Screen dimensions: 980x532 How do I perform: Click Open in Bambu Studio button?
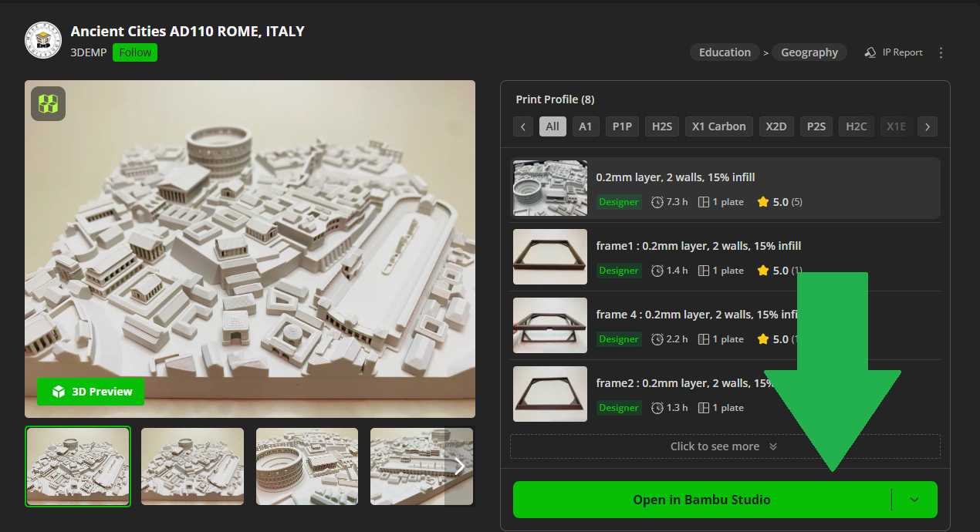pos(701,500)
